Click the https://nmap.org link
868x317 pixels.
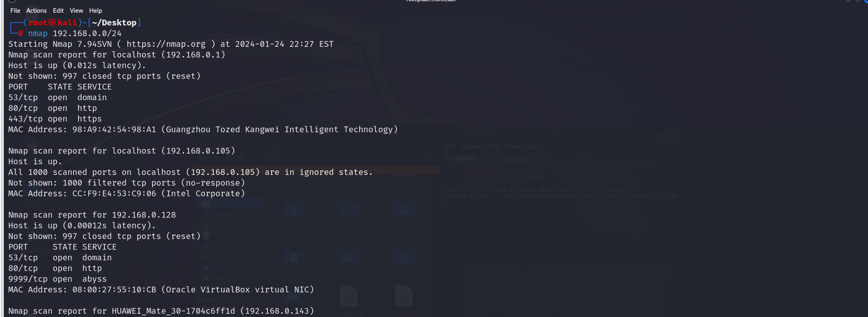click(166, 44)
